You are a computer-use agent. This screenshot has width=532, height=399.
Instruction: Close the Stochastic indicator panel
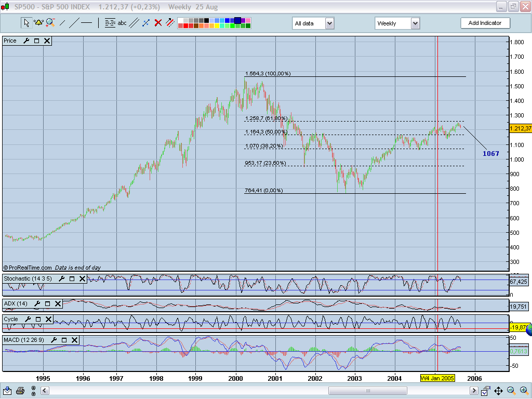pos(82,278)
